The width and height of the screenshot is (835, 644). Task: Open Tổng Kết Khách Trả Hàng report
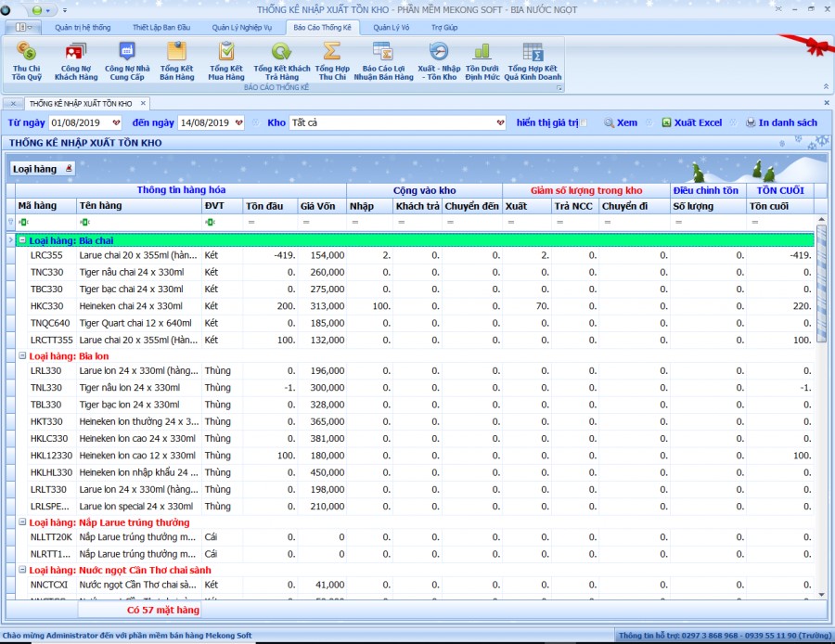(x=282, y=62)
